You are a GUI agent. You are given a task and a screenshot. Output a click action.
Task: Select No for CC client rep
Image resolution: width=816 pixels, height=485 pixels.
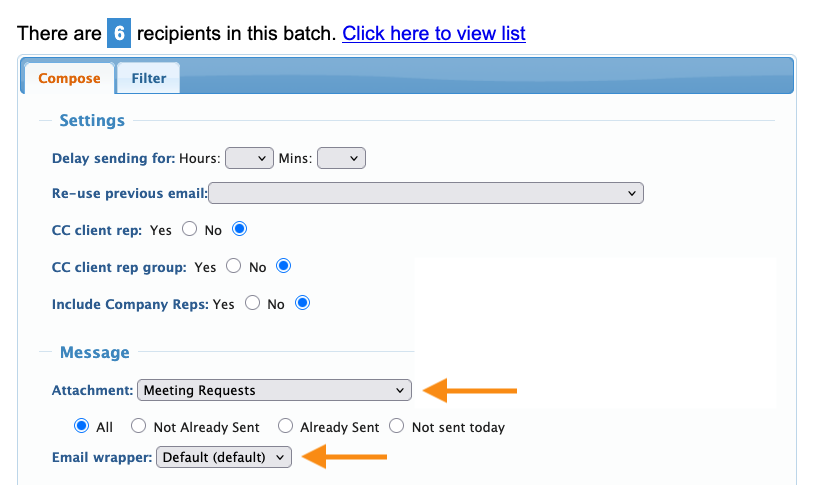pos(238,229)
